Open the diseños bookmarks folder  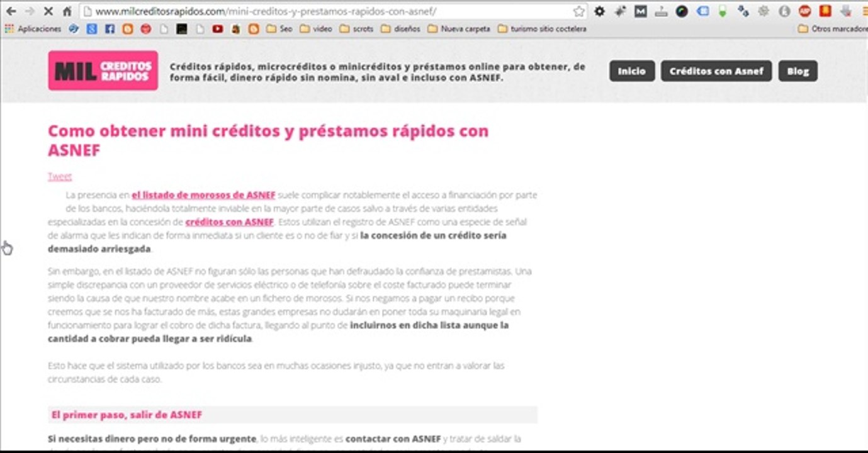[x=400, y=29]
